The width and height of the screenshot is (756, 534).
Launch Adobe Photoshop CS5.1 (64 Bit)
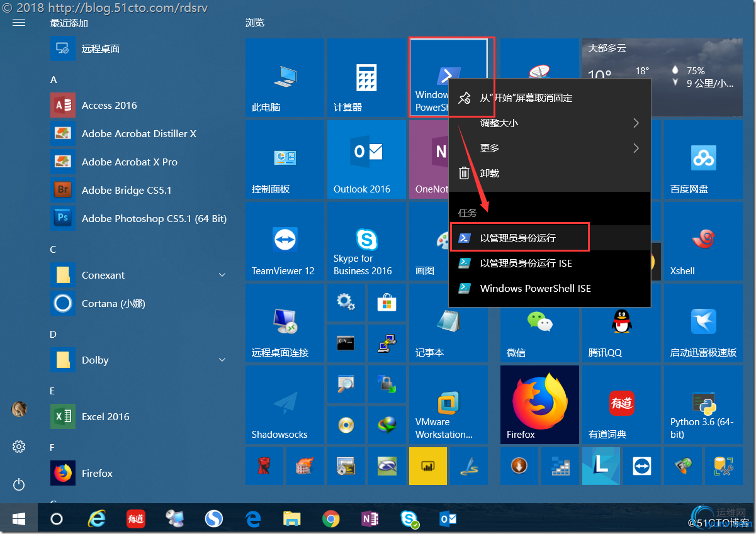point(140,218)
